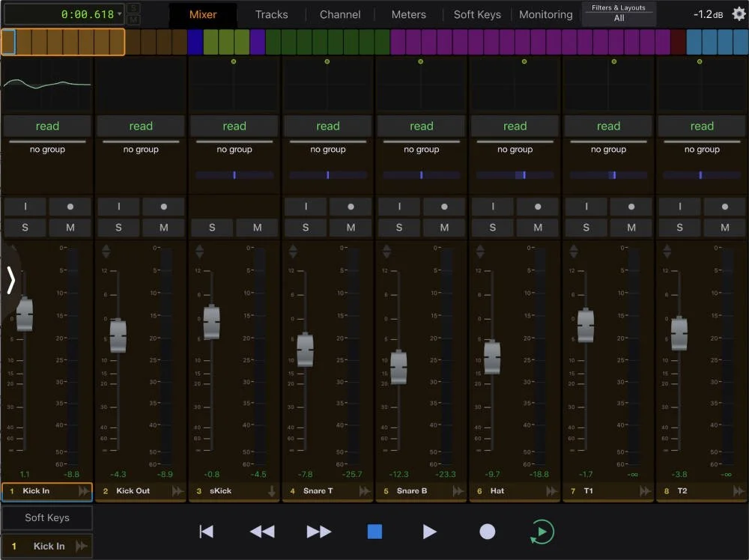Click the double-arrow icon on Snare T track name
This screenshot has width=749, height=560.
pyautogui.click(x=365, y=491)
